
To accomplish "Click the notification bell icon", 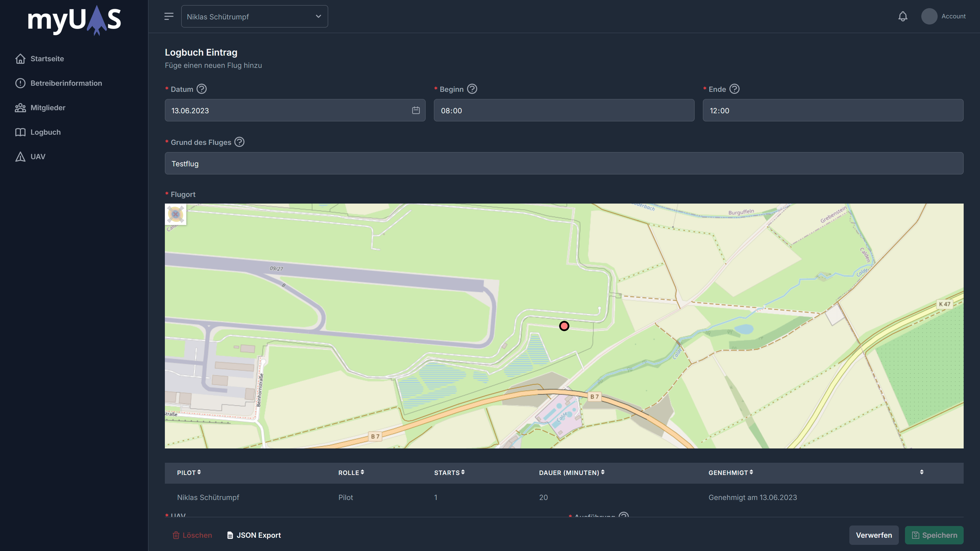I will coord(903,16).
